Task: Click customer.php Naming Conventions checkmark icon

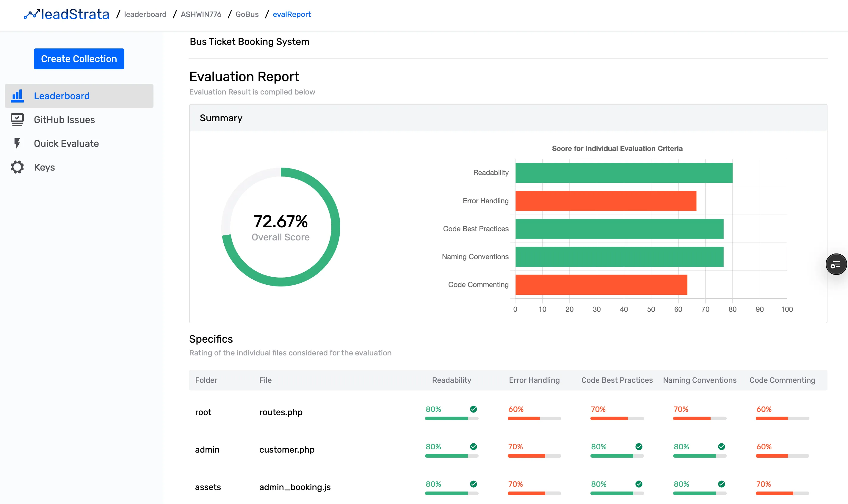Action: coord(721,447)
